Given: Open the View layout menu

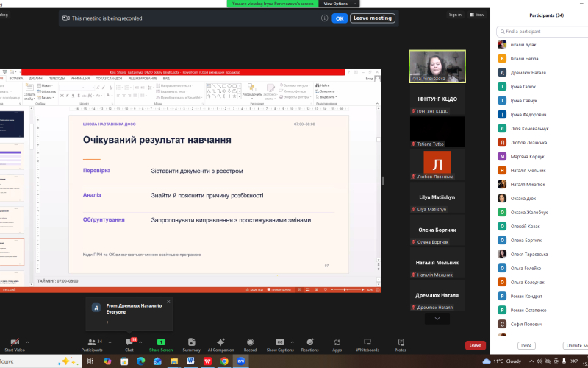Looking at the screenshot, I should tap(477, 15).
